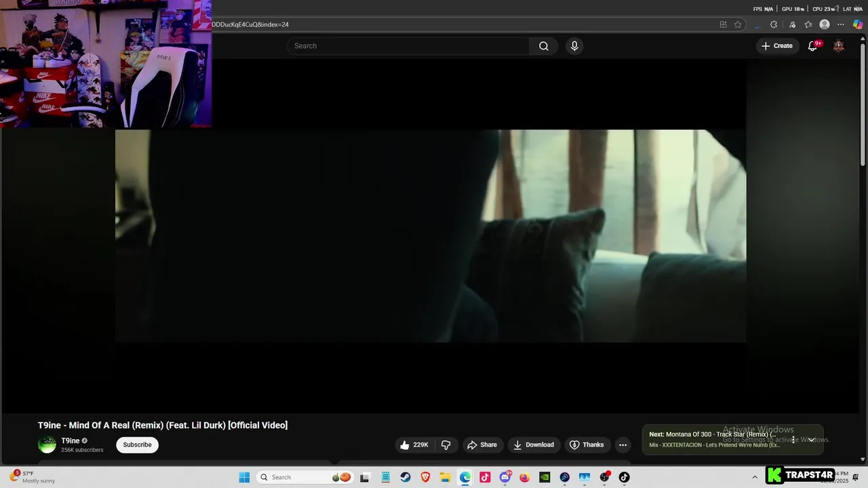
Task: Open Edge extensions puzzle icon
Action: pos(774,24)
